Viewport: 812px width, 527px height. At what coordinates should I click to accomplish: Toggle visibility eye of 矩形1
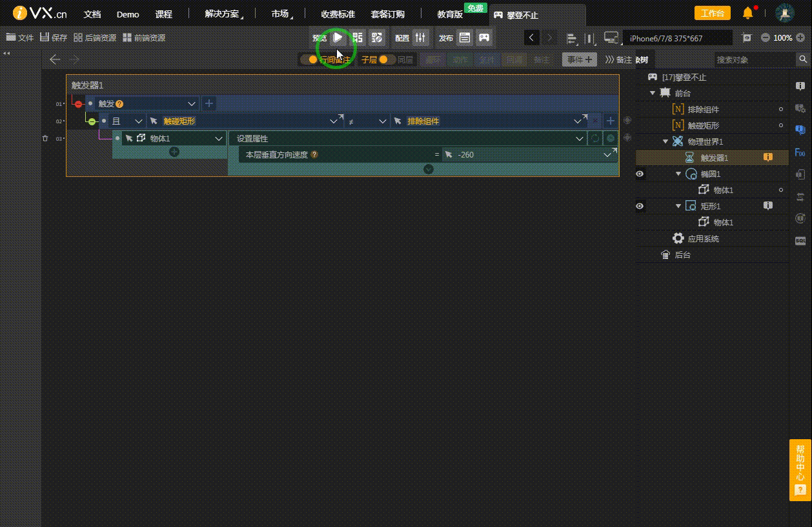tap(640, 206)
